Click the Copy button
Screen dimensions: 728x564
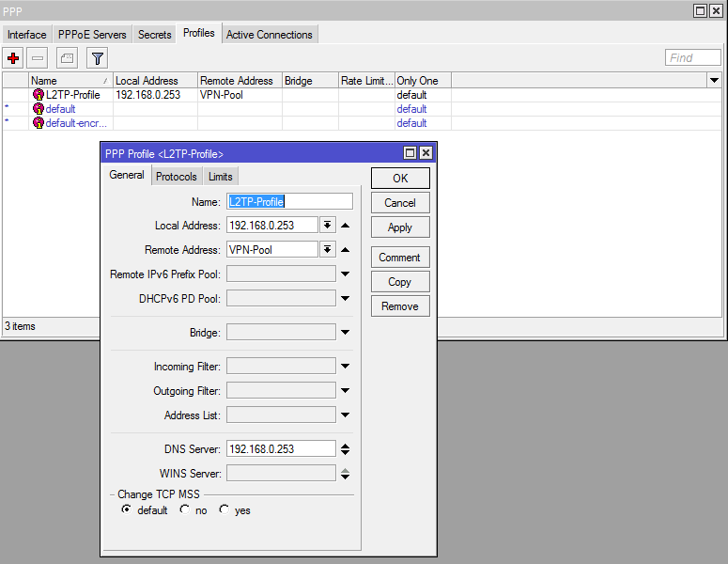(x=400, y=282)
